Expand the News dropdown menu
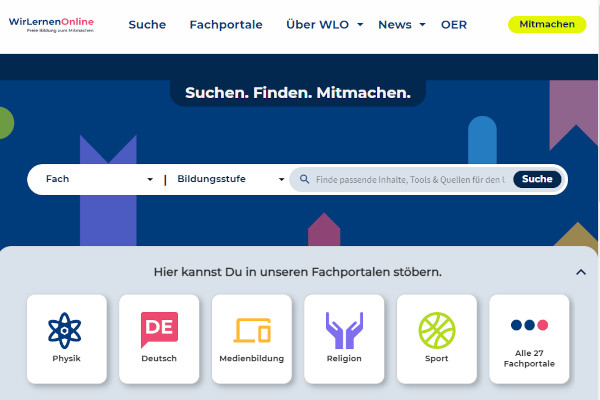Screen dimensions: 600x400 tap(402, 24)
